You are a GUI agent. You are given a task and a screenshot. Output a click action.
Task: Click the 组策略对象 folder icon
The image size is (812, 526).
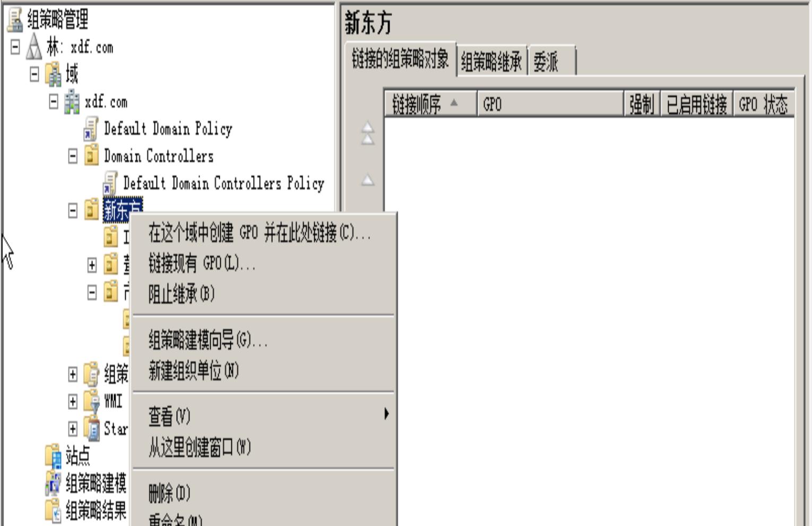92,374
